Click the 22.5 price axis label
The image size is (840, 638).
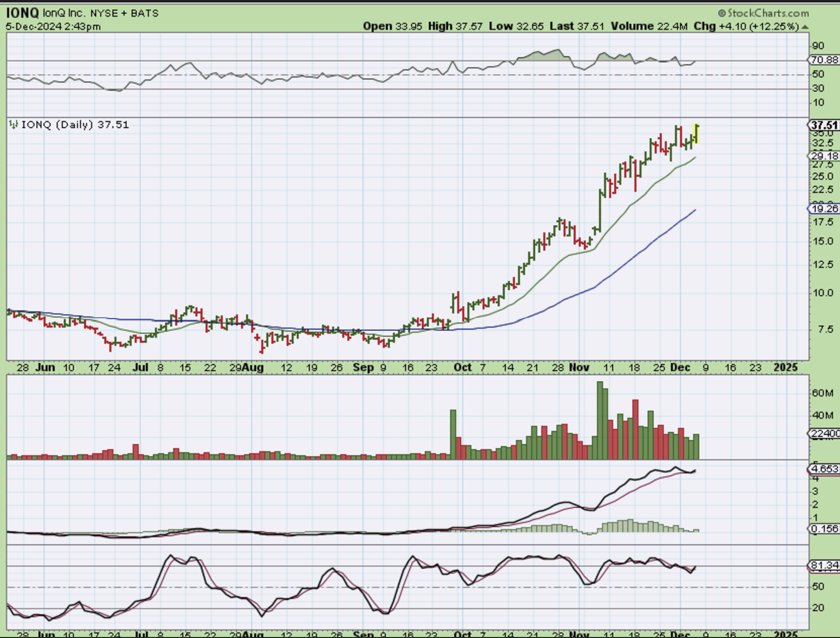coord(822,190)
